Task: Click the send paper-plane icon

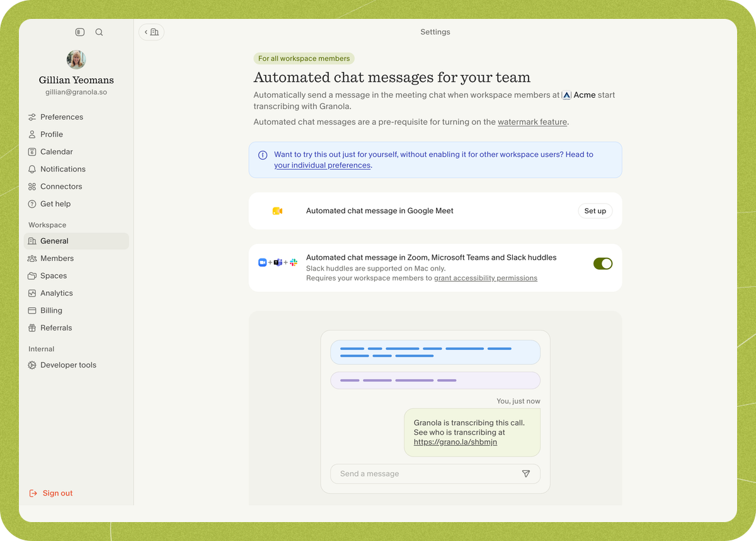Action: pyautogui.click(x=526, y=474)
